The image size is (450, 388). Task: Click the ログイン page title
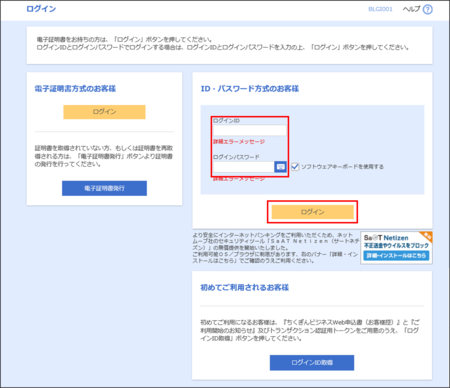[x=41, y=9]
